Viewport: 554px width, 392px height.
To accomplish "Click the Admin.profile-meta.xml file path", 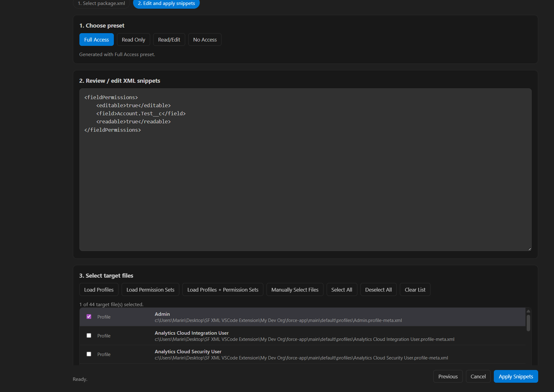I will [278, 320].
